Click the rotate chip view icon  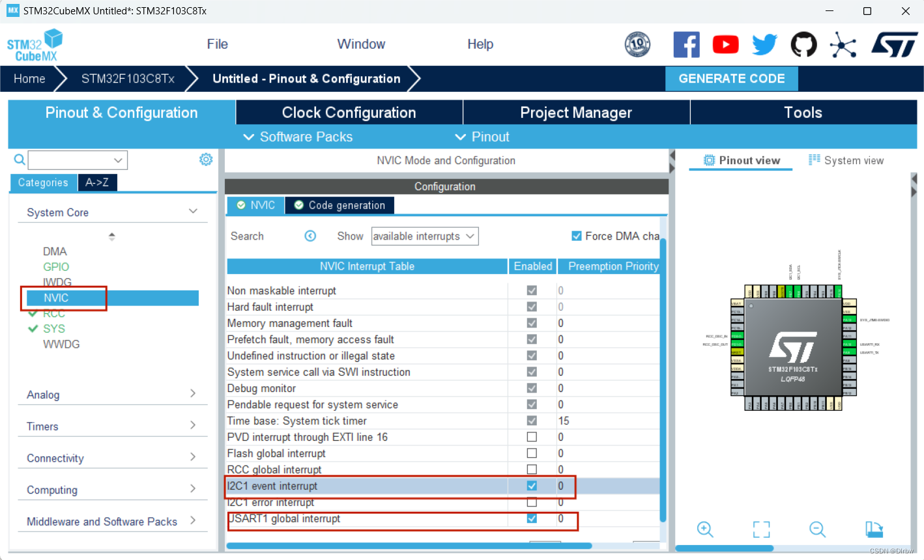pos(874,529)
